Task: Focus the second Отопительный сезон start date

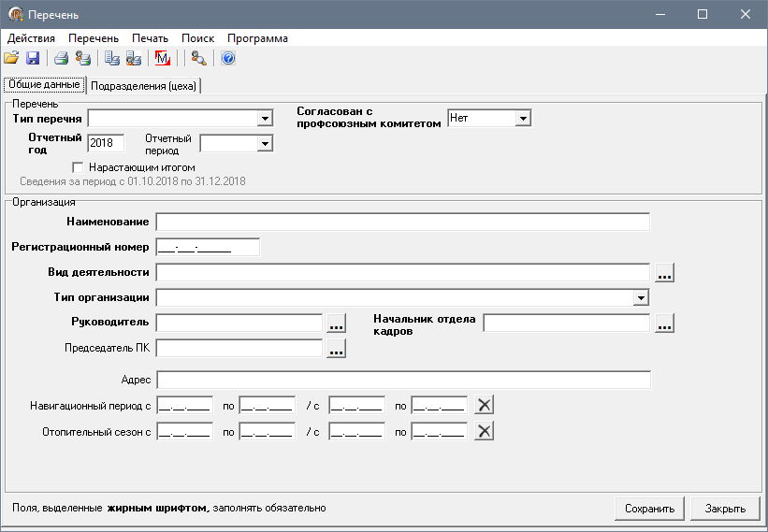Action: click(x=356, y=431)
